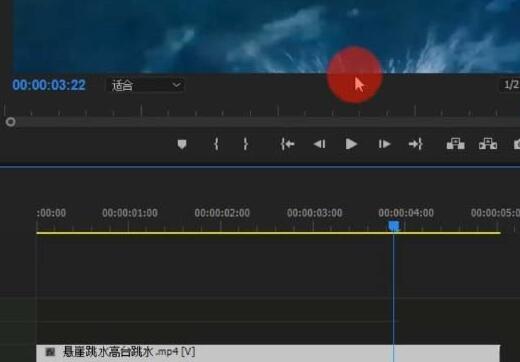Click timeline ruler at 00:00:03:00

(x=314, y=213)
